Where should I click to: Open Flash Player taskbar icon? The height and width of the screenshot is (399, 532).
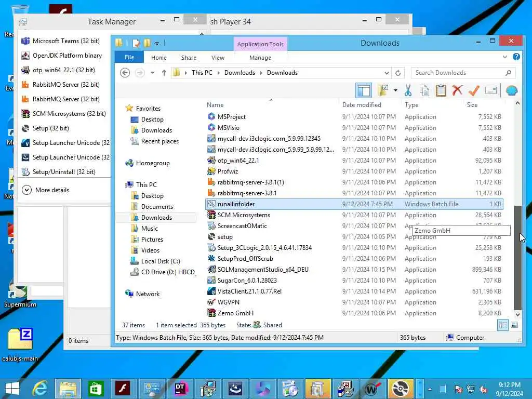(123, 389)
